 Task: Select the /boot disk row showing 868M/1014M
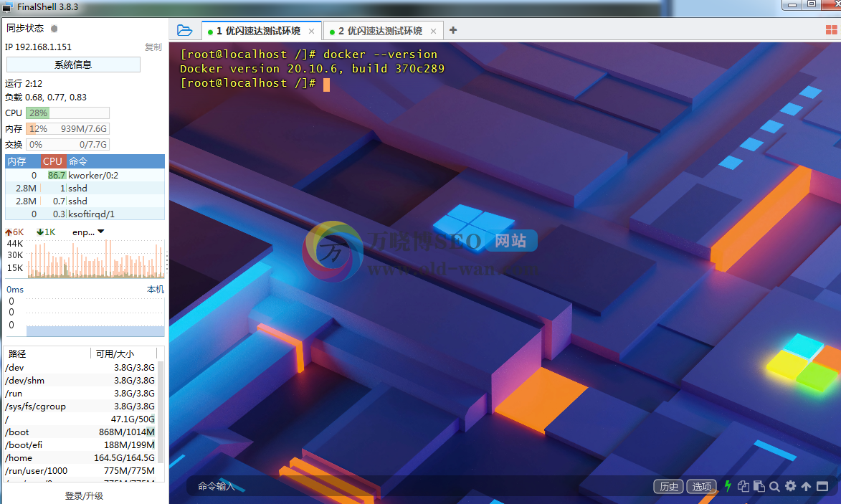[x=80, y=432]
